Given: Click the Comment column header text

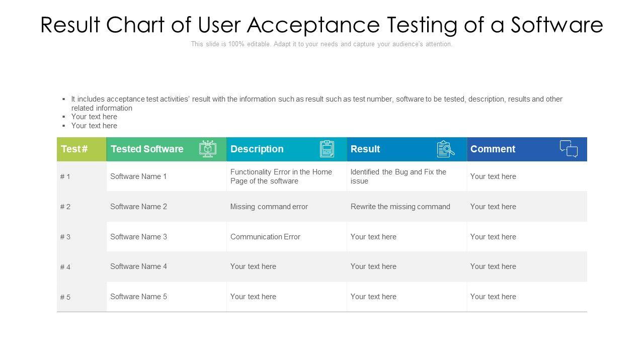Looking at the screenshot, I should pyautogui.click(x=493, y=149).
